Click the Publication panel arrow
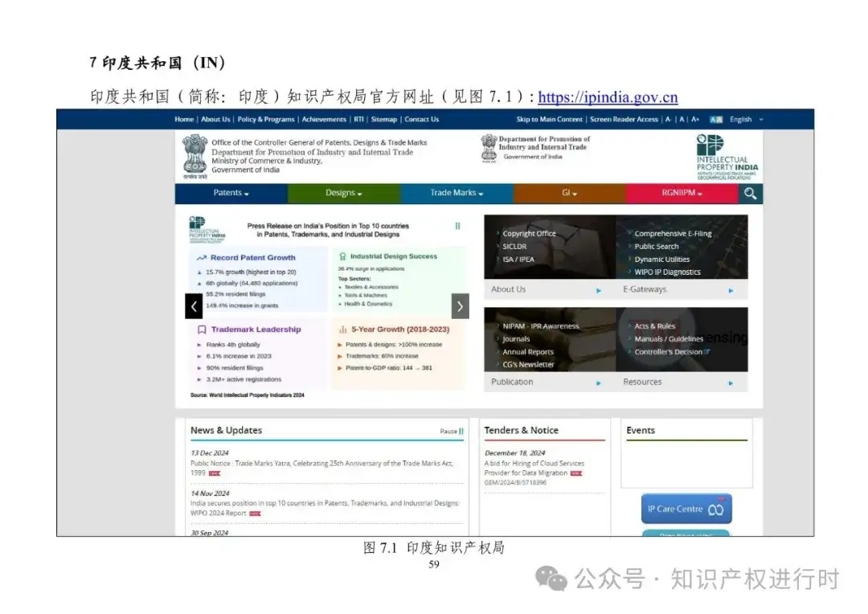 (599, 383)
